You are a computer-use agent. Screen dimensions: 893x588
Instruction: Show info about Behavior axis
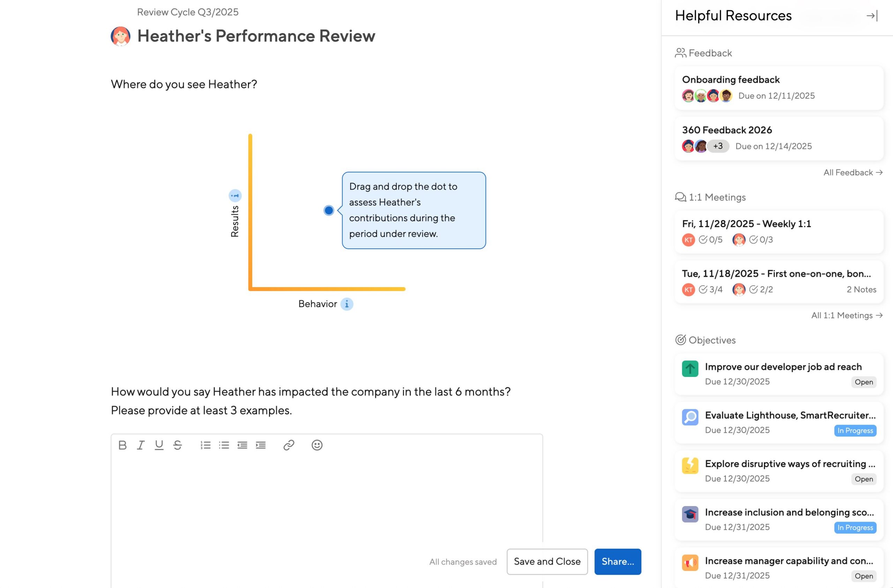pos(347,304)
